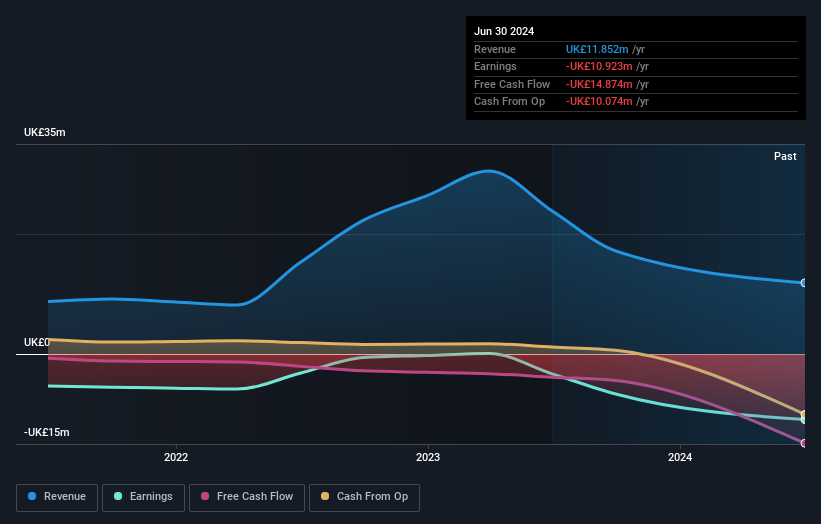The height and width of the screenshot is (524, 821).
Task: Click the -UK£15m y-axis label
Action: pos(47,432)
